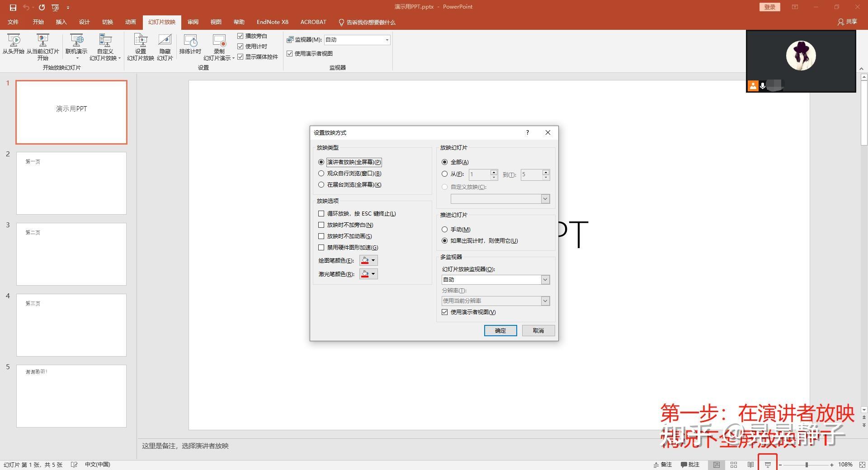Open the 动画 ribbon tab
The height and width of the screenshot is (470, 868).
[x=131, y=22]
